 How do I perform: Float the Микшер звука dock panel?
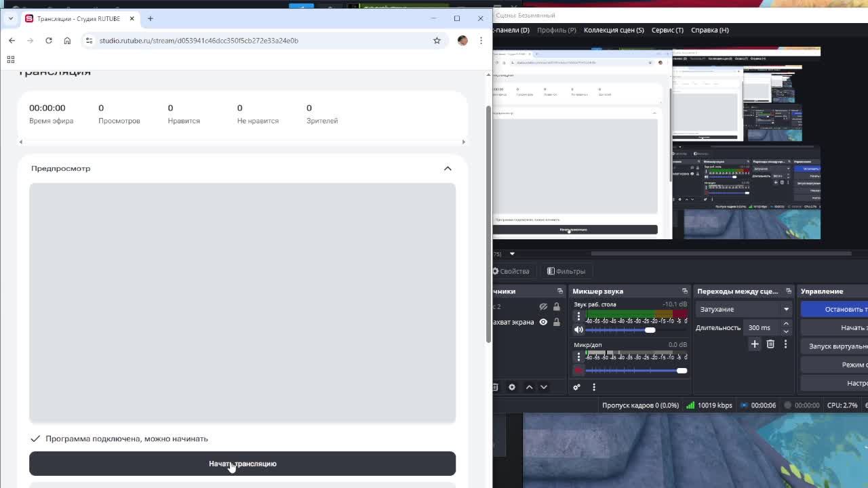tap(685, 291)
